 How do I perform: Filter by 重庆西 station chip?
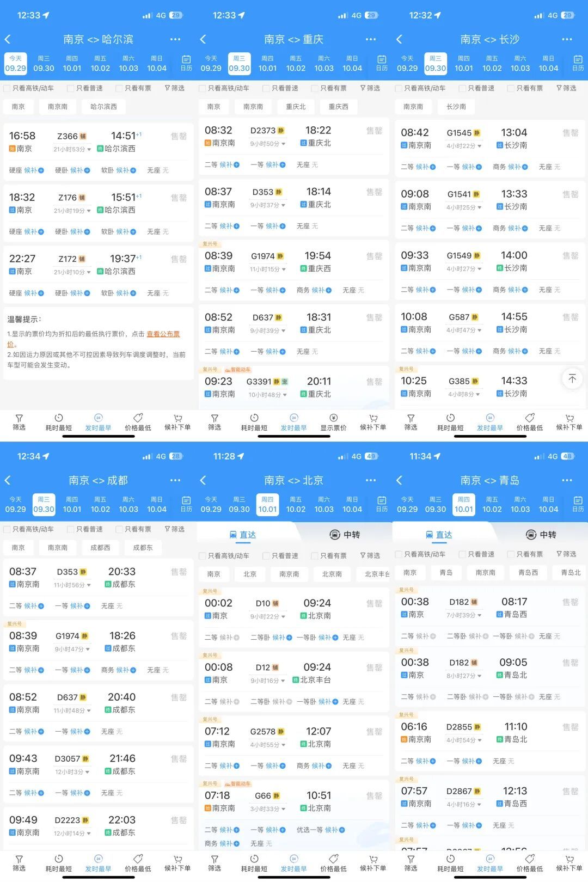pos(338,107)
